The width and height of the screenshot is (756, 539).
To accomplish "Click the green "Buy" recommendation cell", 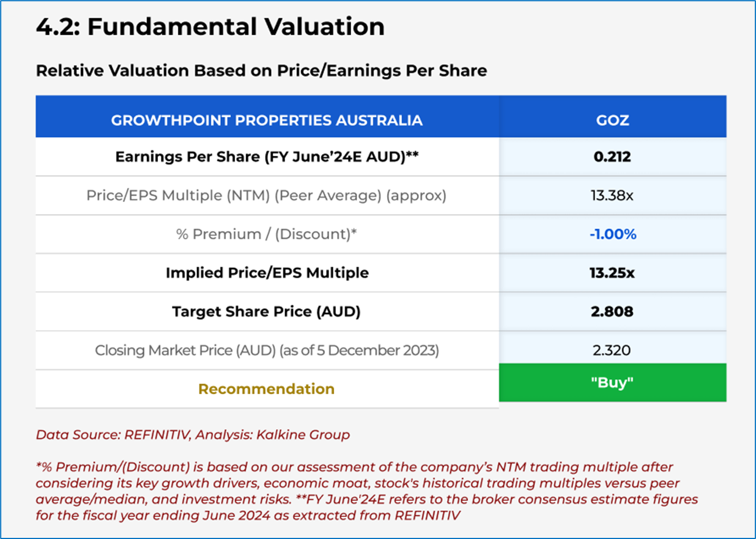I will [x=612, y=383].
